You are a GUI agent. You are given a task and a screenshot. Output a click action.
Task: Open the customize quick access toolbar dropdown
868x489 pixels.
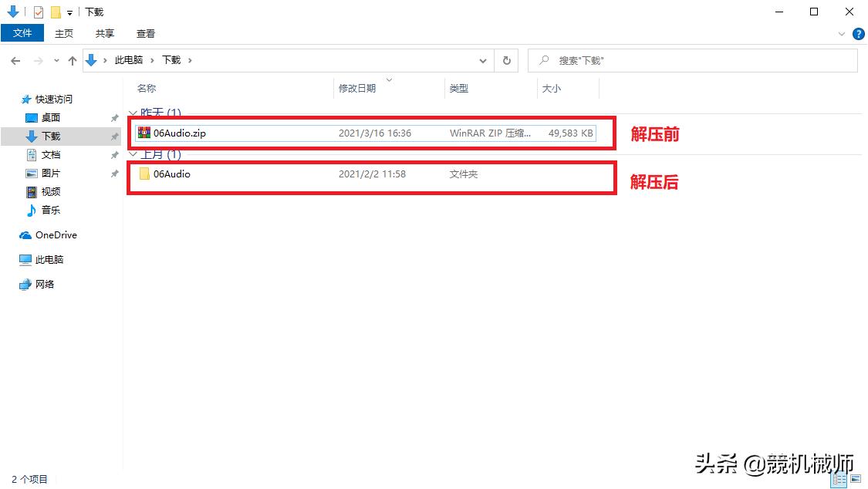coord(69,12)
